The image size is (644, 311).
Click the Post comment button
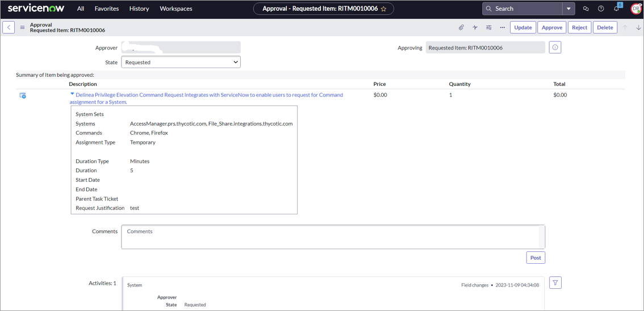[535, 258]
